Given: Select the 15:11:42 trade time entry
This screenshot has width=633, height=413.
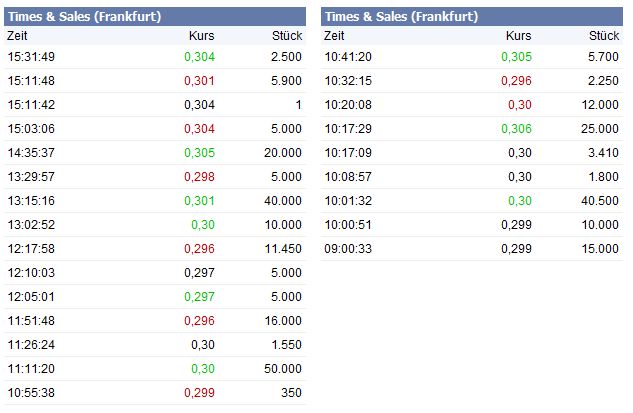Looking at the screenshot, I should [x=31, y=104].
